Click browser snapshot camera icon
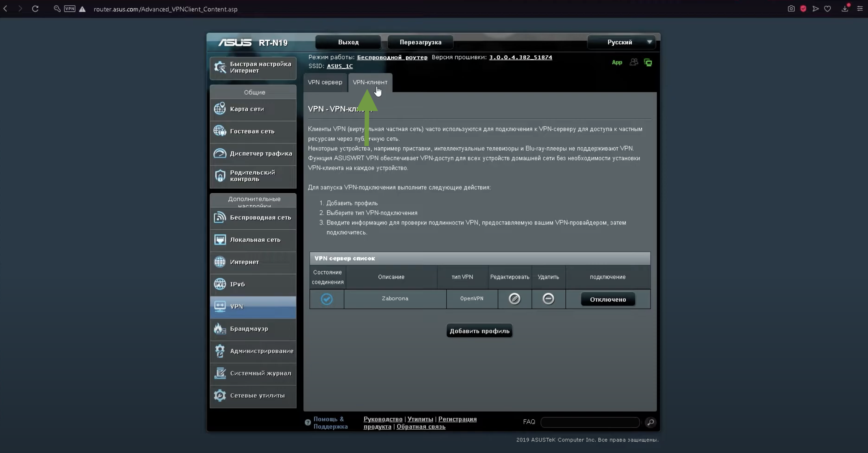The height and width of the screenshot is (453, 868). (791, 9)
